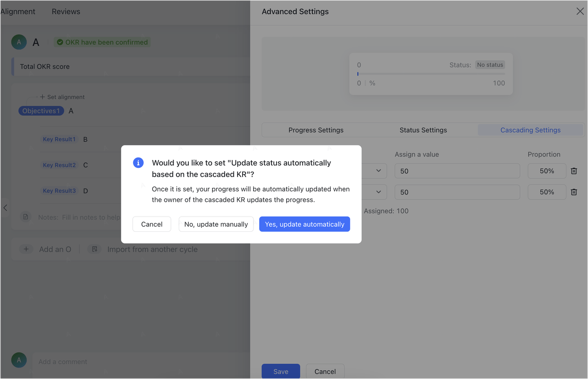This screenshot has width=588, height=379.
Task: Delete the second cascading row trash icon
Action: point(574,192)
